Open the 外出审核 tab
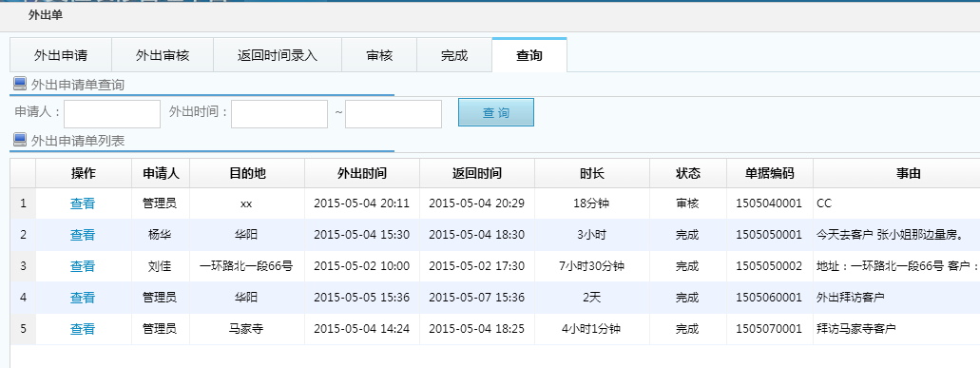Viewport: 980px width, 368px height. pyautogui.click(x=163, y=55)
